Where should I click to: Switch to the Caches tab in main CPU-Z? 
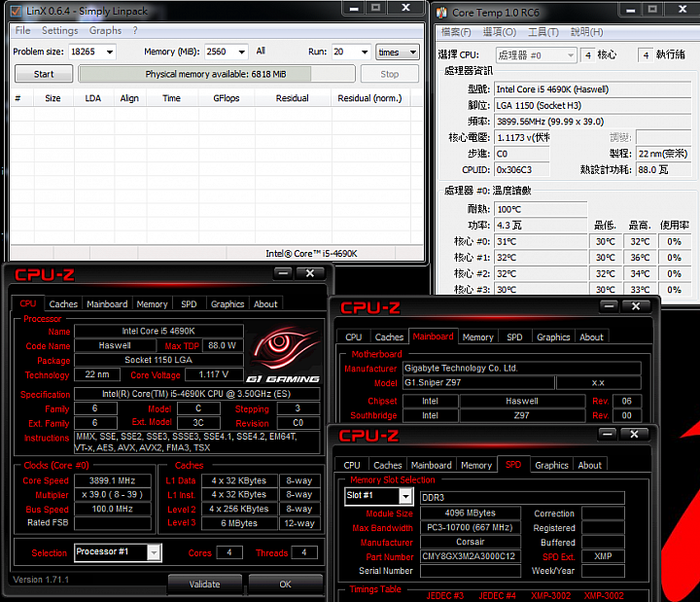pyautogui.click(x=63, y=304)
